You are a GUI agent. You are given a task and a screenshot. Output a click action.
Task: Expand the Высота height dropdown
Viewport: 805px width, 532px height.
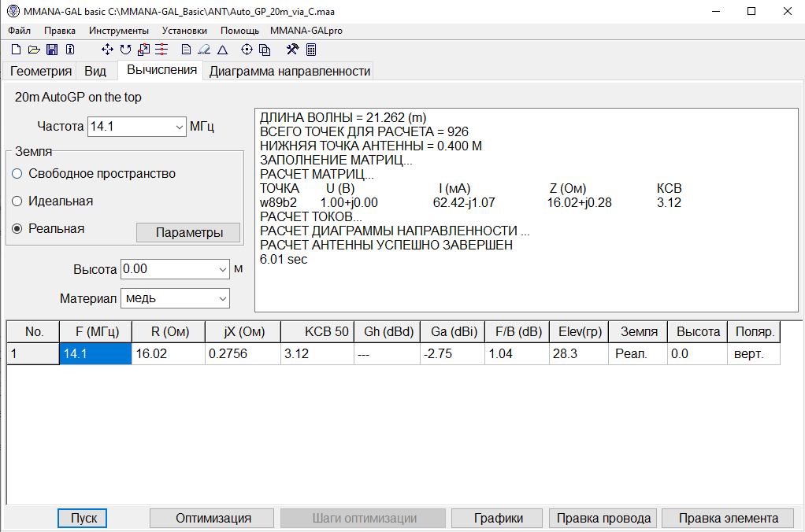point(223,269)
